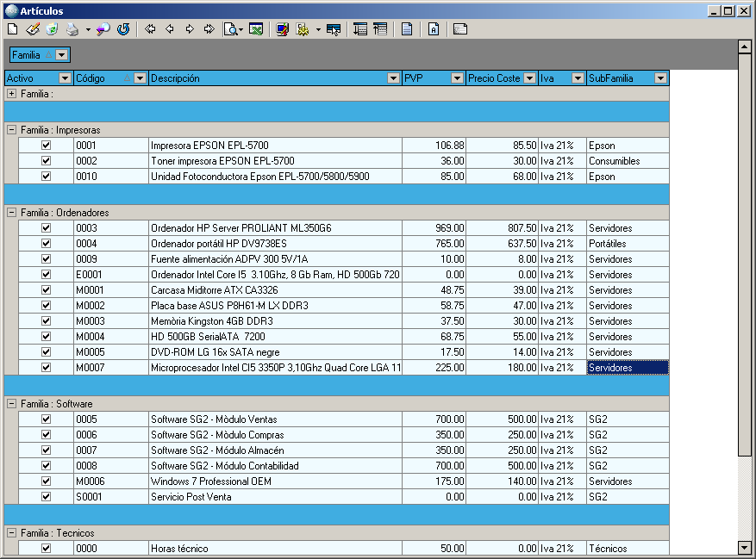Open the printer options dropdown arrow

point(88,29)
